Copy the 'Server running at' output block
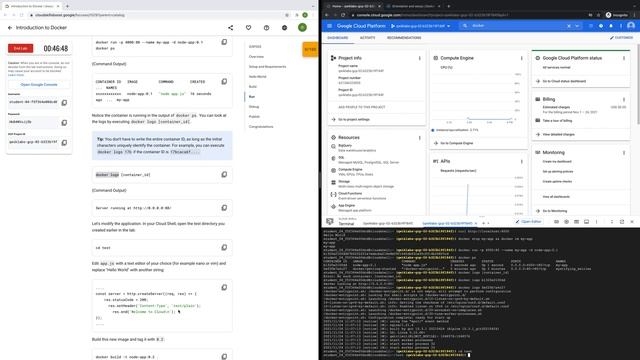Viewport: 640px width, 360px height. coord(224,208)
